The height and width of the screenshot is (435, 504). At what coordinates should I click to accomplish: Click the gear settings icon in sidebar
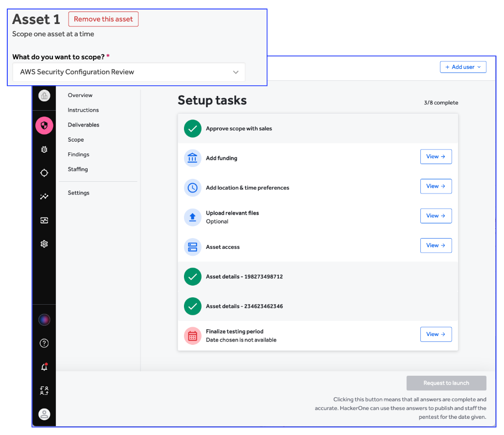44,243
